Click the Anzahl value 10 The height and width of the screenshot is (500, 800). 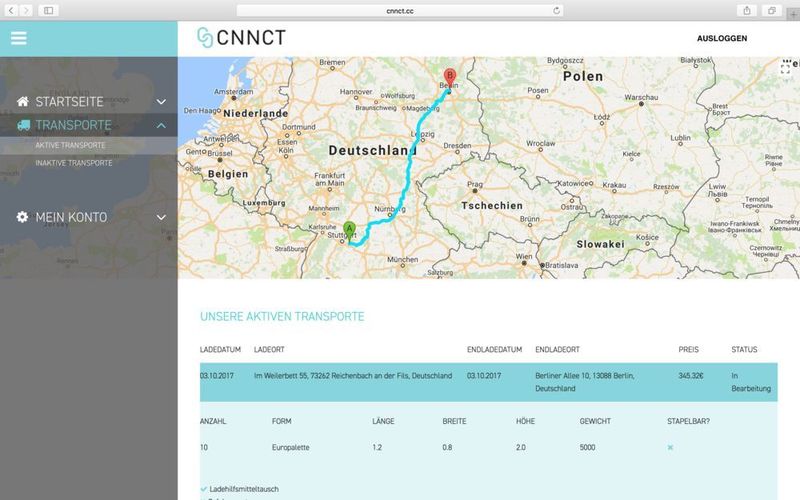tap(204, 447)
